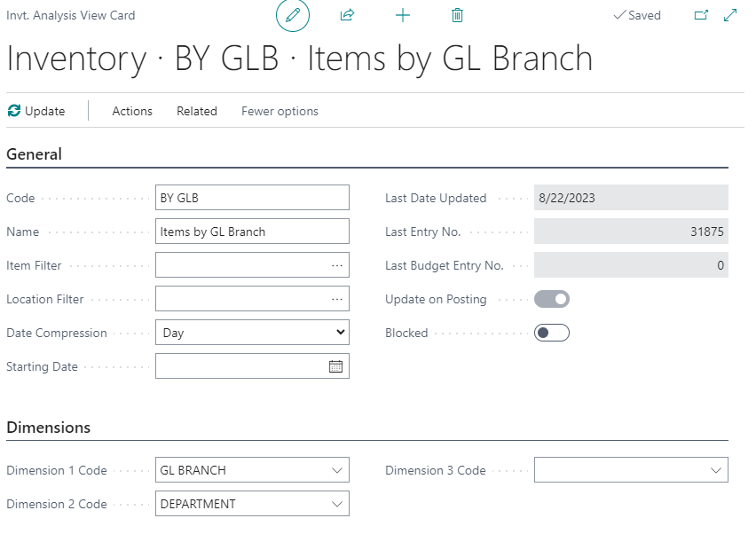Click the plus icon to create new
The image size is (756, 534).
[x=402, y=15]
